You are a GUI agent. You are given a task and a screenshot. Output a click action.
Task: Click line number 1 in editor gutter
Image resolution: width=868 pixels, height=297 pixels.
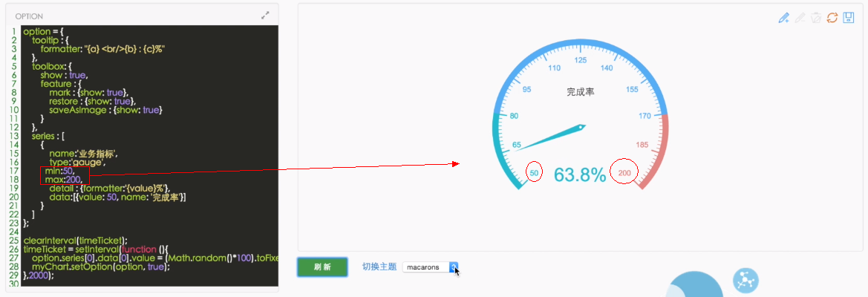(13, 31)
